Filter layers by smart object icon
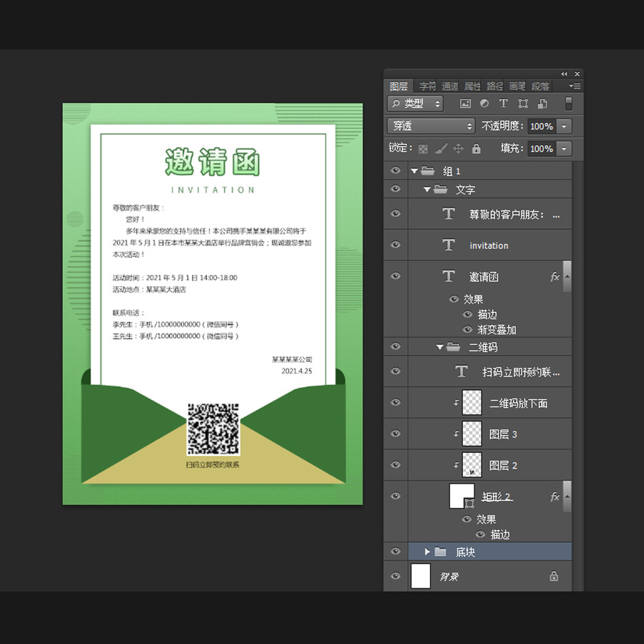Image resolution: width=644 pixels, height=644 pixels. coord(542,104)
